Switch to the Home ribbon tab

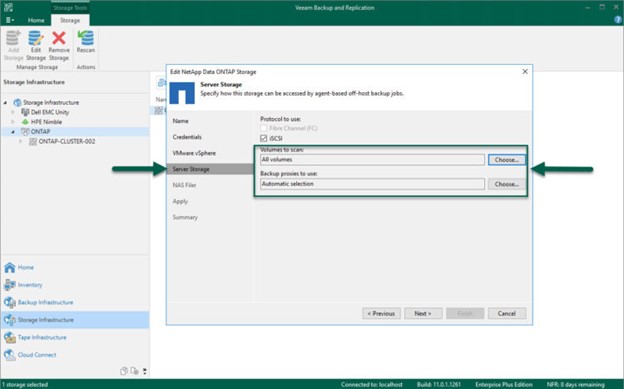[x=36, y=20]
